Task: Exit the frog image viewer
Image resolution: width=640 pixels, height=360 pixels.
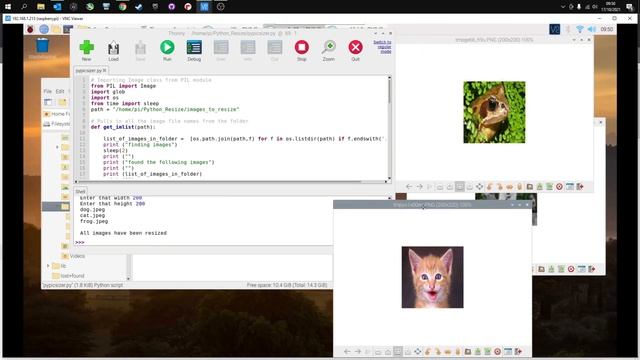Action: pyautogui.click(x=580, y=187)
